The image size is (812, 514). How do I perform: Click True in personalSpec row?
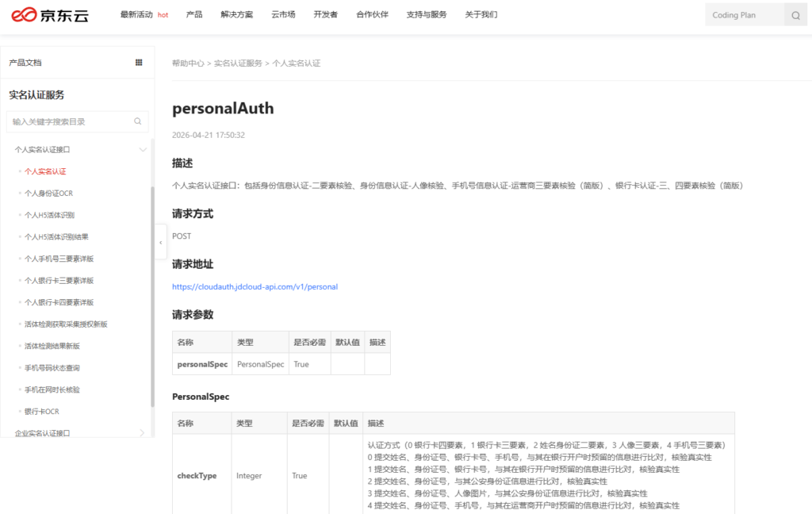coord(301,364)
